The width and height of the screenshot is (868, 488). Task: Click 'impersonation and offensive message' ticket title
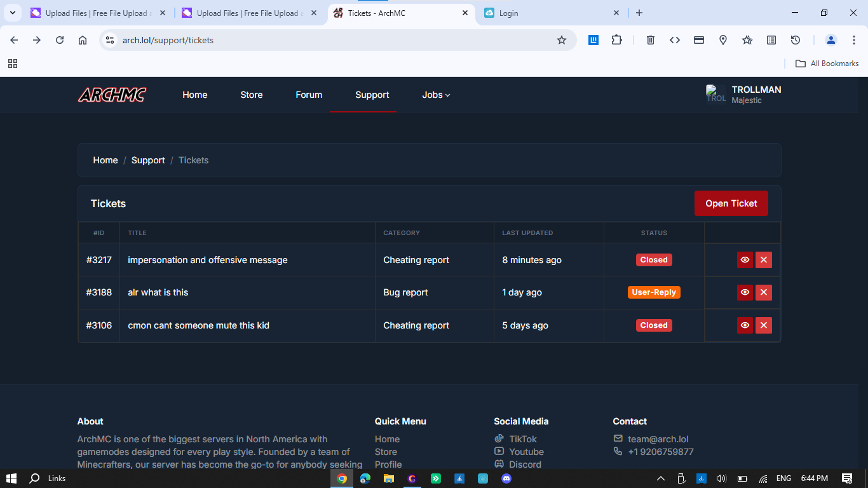208,260
